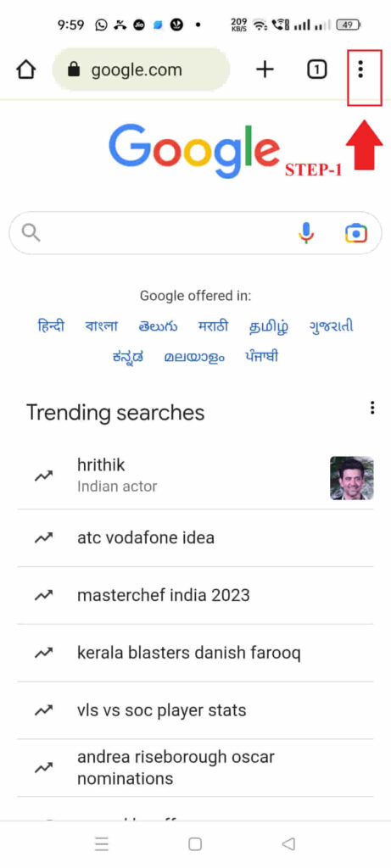Open Chrome three-dot menu

(360, 70)
